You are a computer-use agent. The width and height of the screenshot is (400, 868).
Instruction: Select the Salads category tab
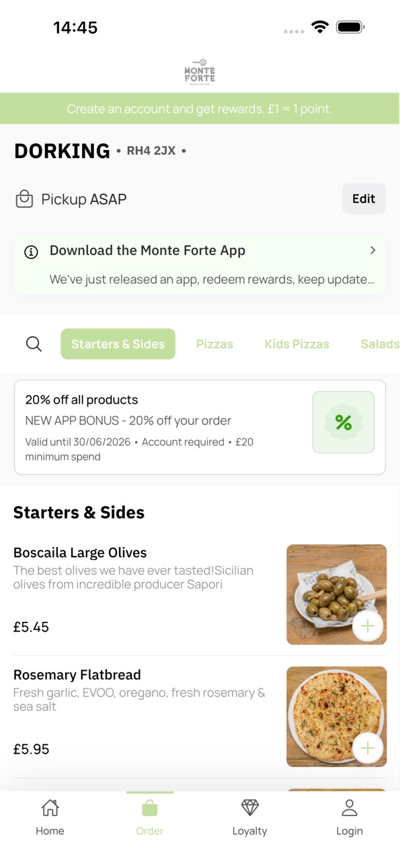380,344
